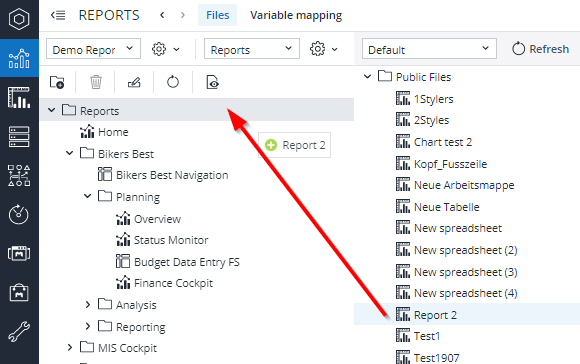The height and width of the screenshot is (364, 580).
Task: Select the Overview report
Action: pos(158,219)
